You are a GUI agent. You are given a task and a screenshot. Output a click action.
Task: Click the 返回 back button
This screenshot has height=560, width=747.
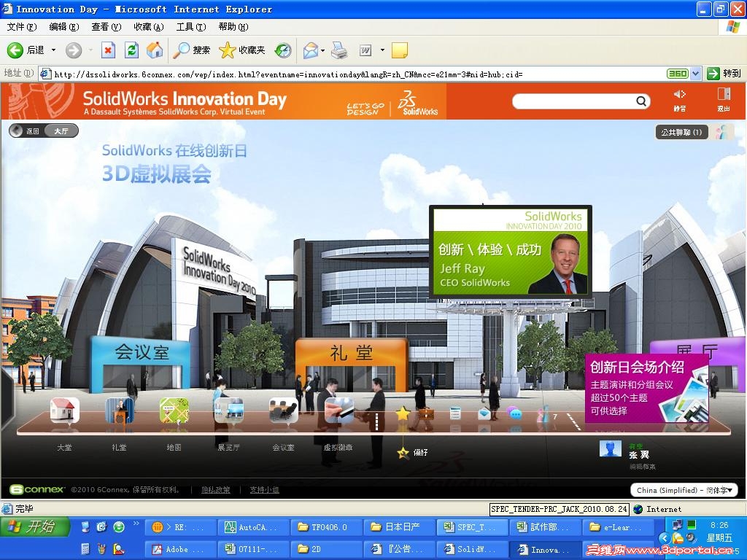tap(27, 131)
